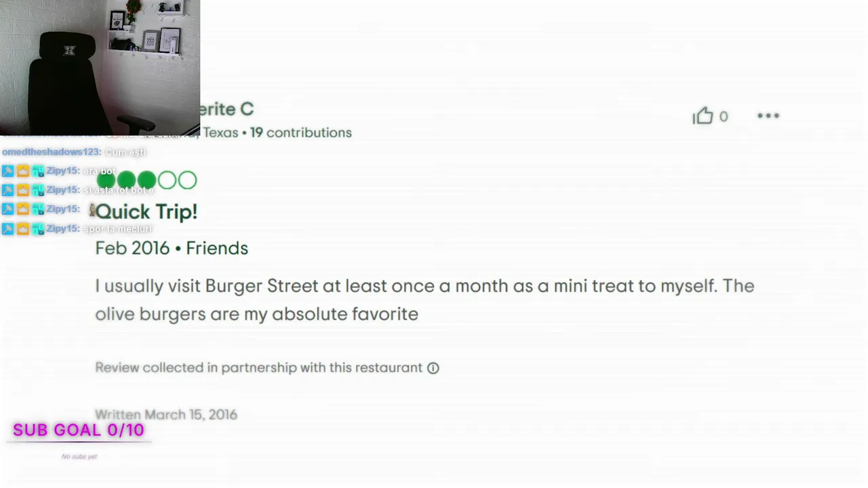The image size is (868, 488).
Task: Click the sword badge beside 'spor la mecluri'
Action: 8,229
